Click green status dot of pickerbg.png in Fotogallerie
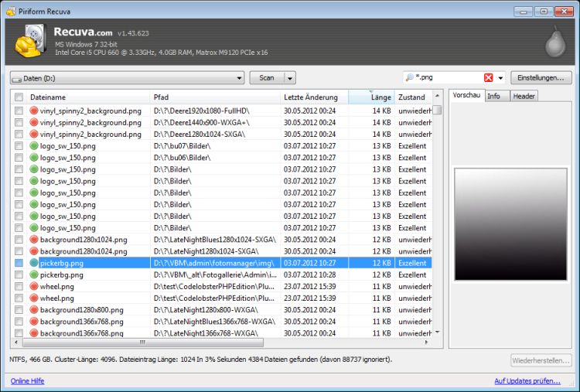 pos(34,274)
